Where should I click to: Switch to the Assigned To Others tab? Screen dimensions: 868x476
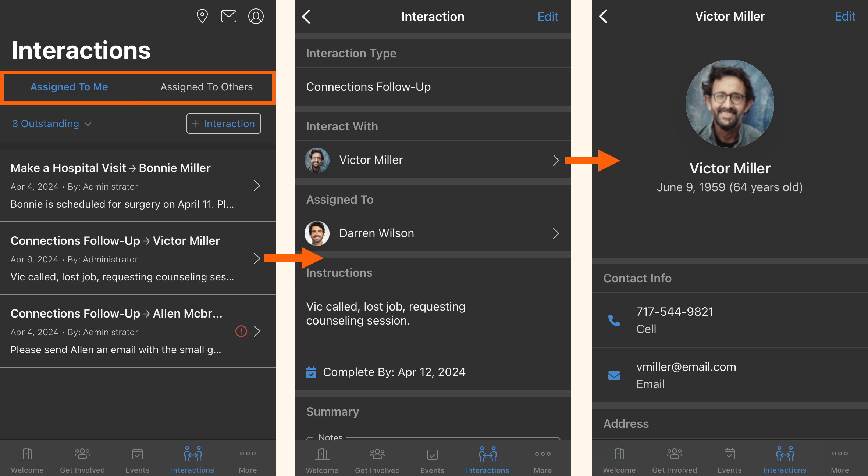click(x=206, y=87)
